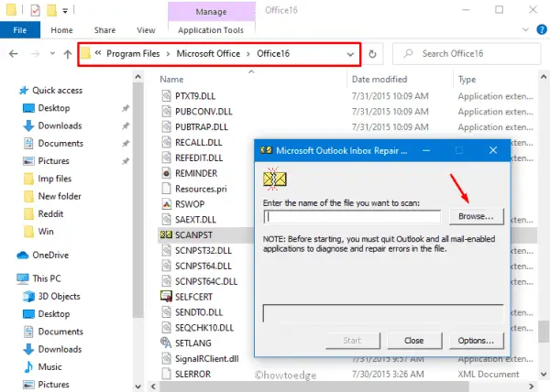Click the Up one level arrow icon

67,54
